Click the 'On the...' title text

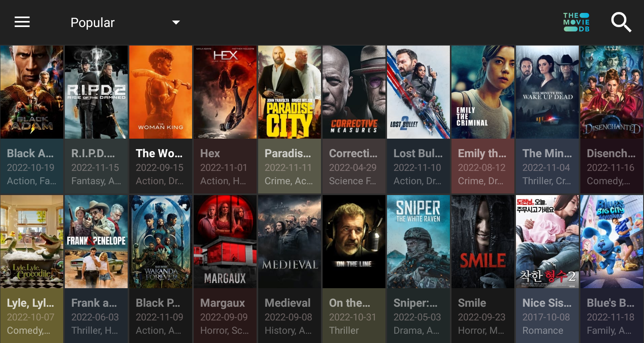(350, 303)
